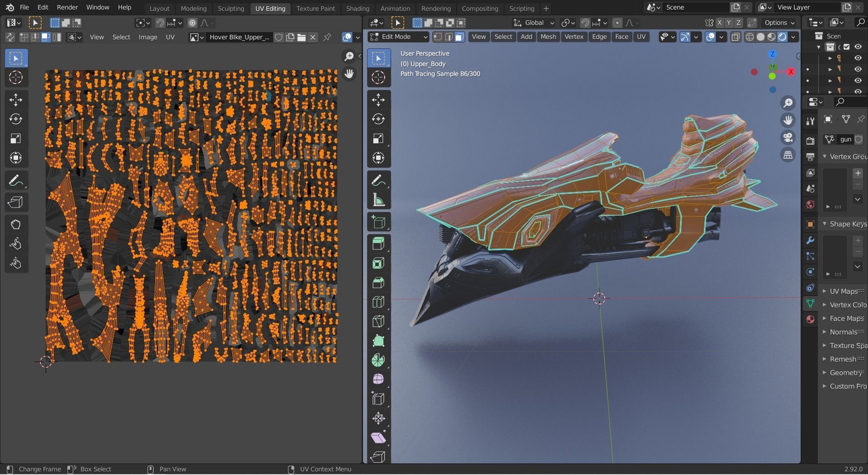
Task: Add a new vertex group with plus button
Action: [x=858, y=173]
